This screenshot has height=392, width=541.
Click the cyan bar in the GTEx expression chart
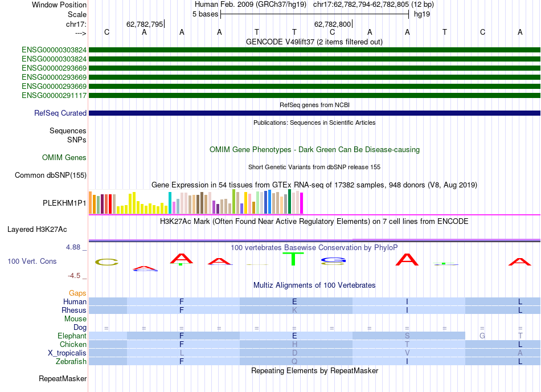(x=170, y=203)
